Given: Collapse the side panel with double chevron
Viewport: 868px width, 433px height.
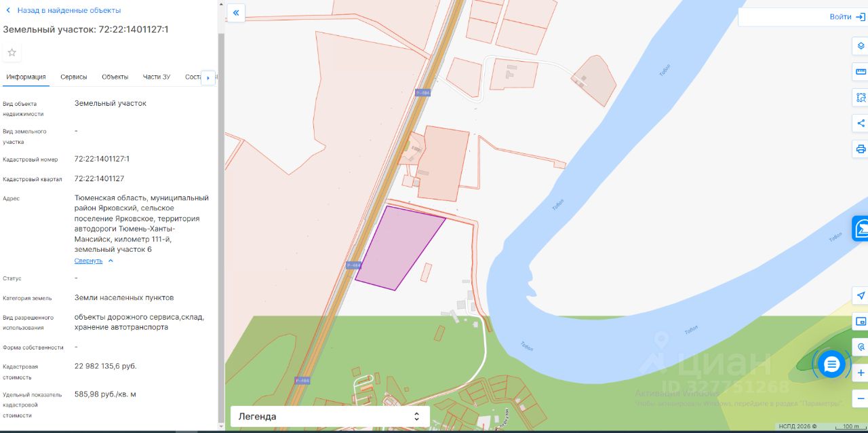Looking at the screenshot, I should click(236, 13).
